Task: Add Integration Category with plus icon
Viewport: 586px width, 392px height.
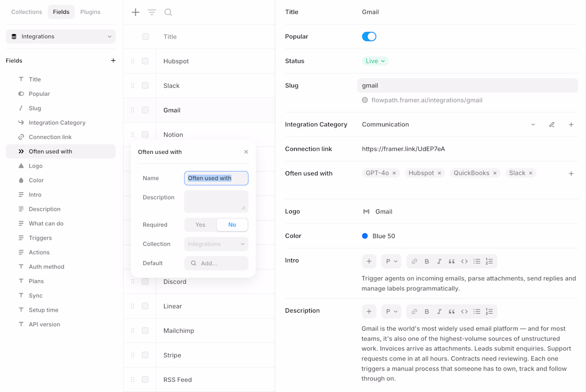Action: click(571, 125)
